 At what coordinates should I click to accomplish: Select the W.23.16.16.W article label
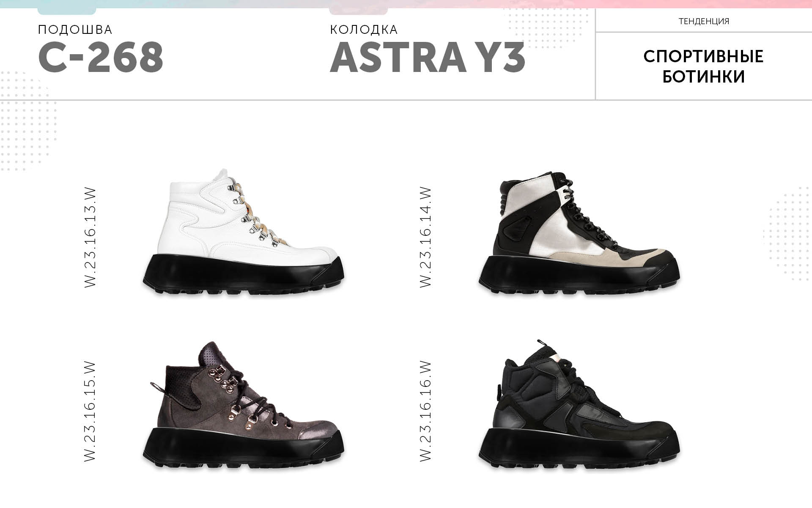(425, 411)
